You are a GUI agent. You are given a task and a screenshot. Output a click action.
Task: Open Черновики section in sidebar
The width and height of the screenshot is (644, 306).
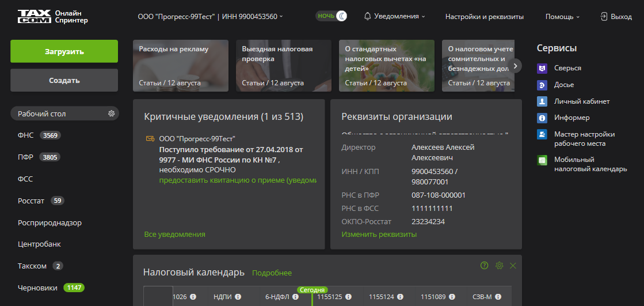(38, 288)
